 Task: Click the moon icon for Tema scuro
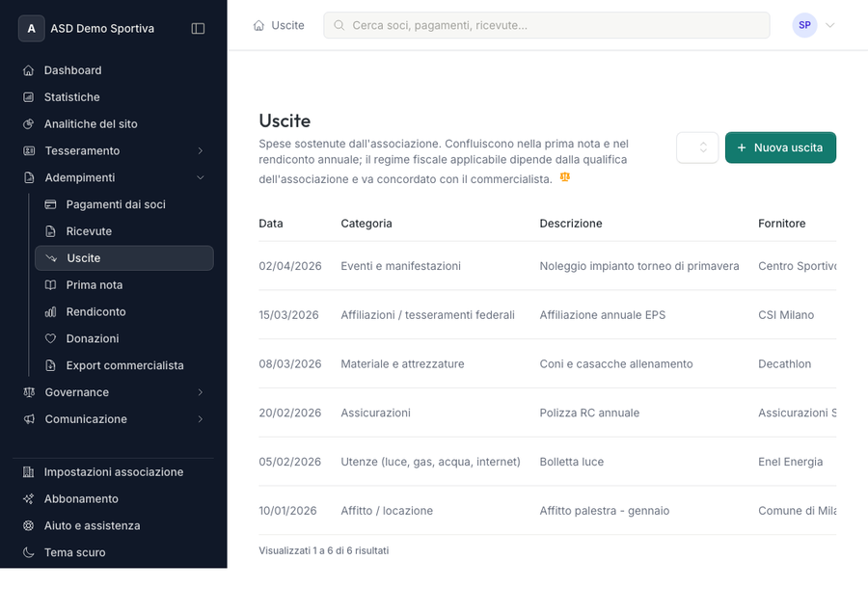coord(29,552)
